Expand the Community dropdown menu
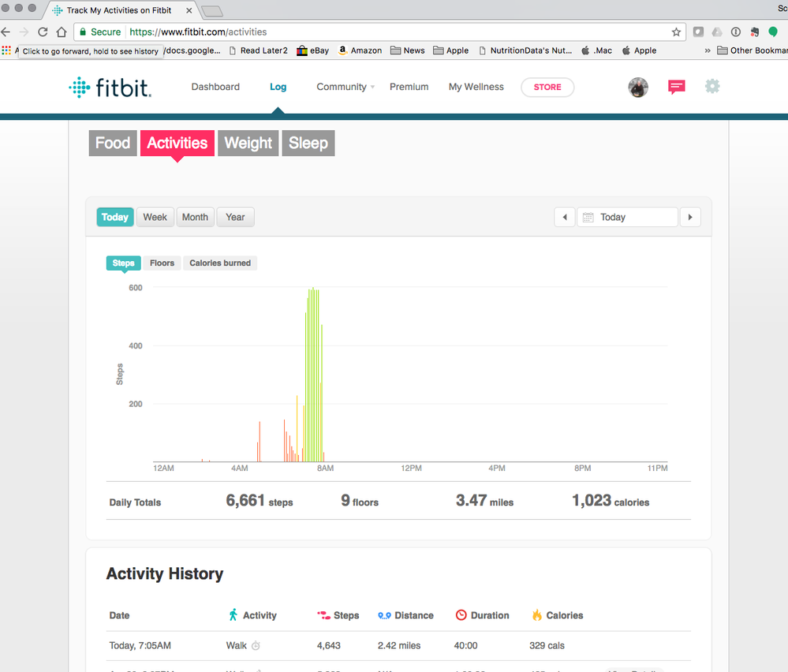Viewport: 788px width, 672px height. point(345,87)
